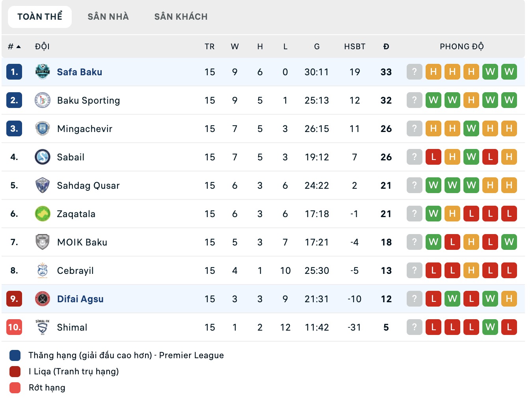Open the Mingachevir team badge
The width and height of the screenshot is (532, 398).
pos(42,128)
